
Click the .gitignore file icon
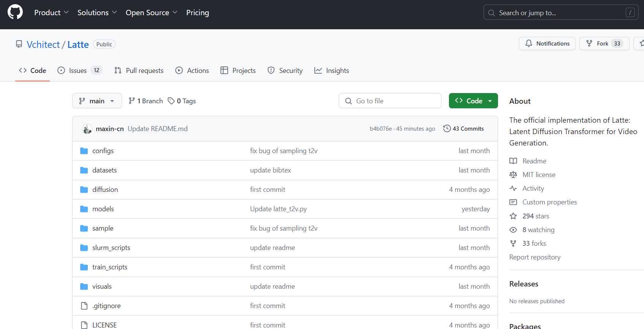pos(84,306)
